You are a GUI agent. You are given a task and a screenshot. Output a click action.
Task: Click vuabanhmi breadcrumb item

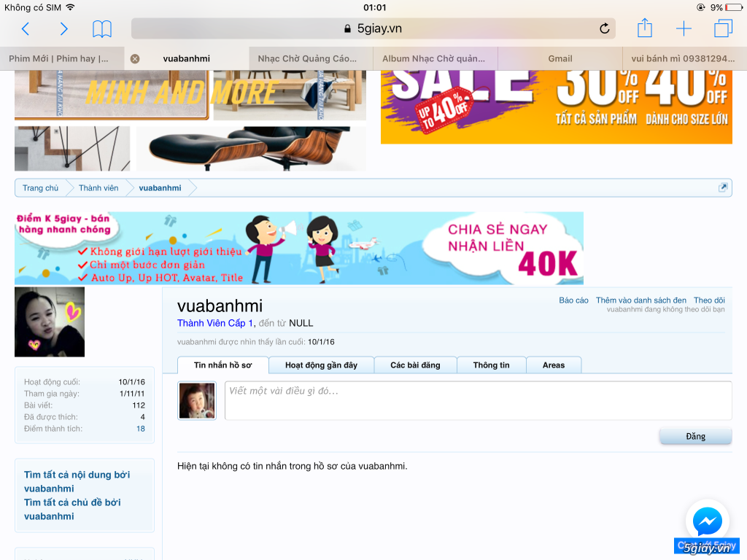[x=160, y=188]
